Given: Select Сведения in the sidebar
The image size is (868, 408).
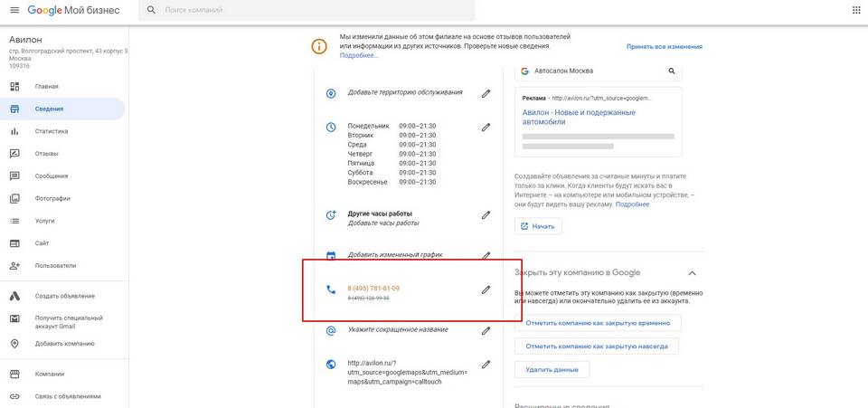Looking at the screenshot, I should [62, 109].
